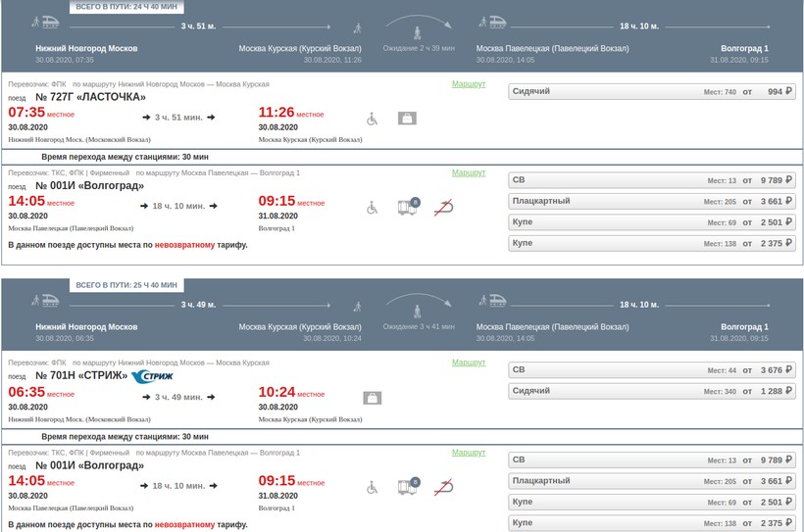This screenshot has width=804, height=532.
Task: Select the Сидячий fare priced at 994 ₽
Action: 653,91
